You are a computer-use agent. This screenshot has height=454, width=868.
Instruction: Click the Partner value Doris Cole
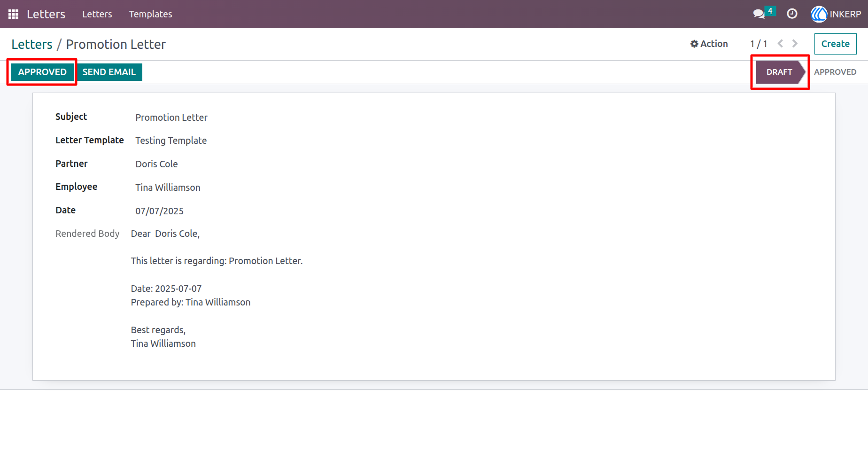point(156,164)
